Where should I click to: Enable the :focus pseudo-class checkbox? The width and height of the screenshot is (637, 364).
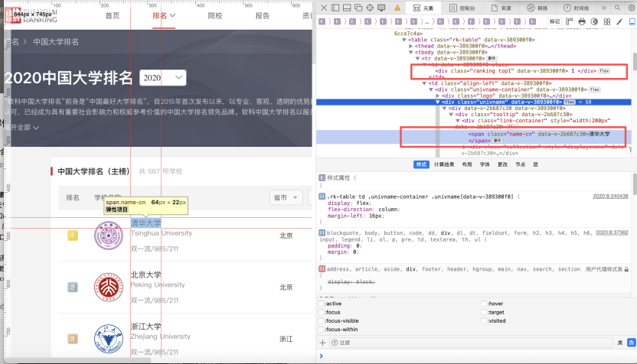point(322,312)
